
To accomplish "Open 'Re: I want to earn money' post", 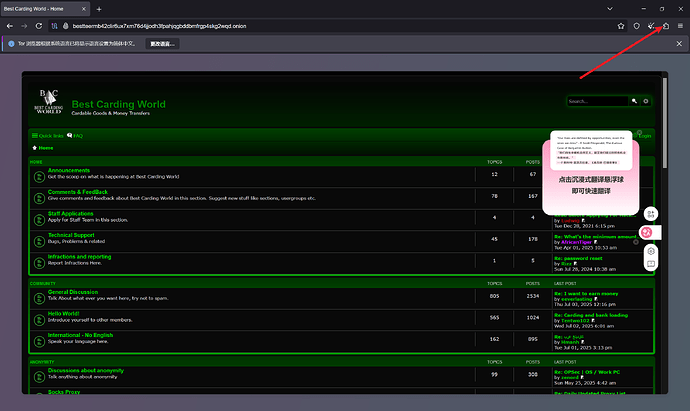I will [x=586, y=294].
